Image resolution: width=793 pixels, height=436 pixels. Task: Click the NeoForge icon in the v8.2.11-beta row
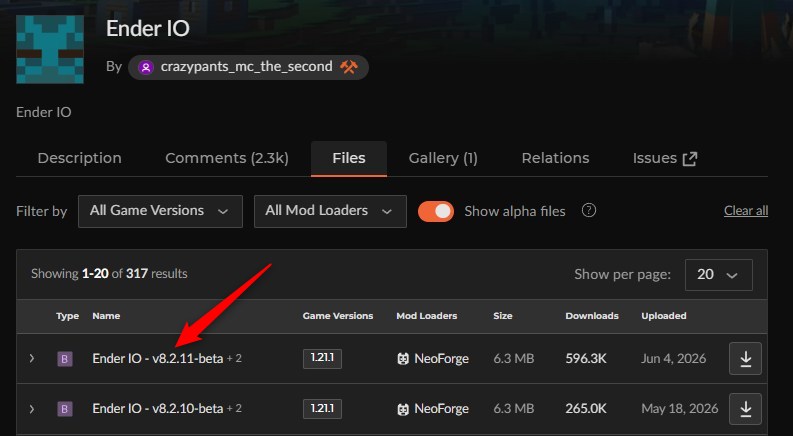[403, 359]
